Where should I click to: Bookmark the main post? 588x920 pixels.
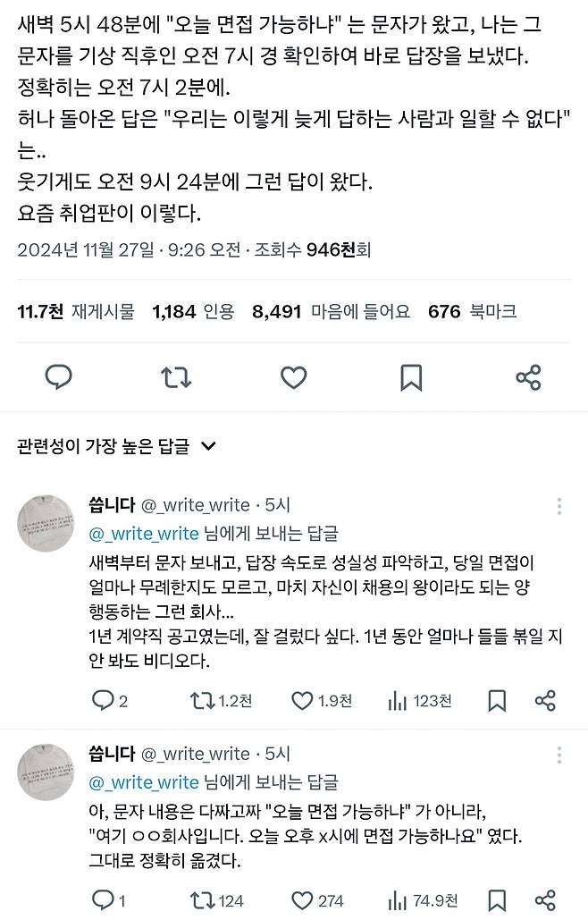tap(411, 377)
